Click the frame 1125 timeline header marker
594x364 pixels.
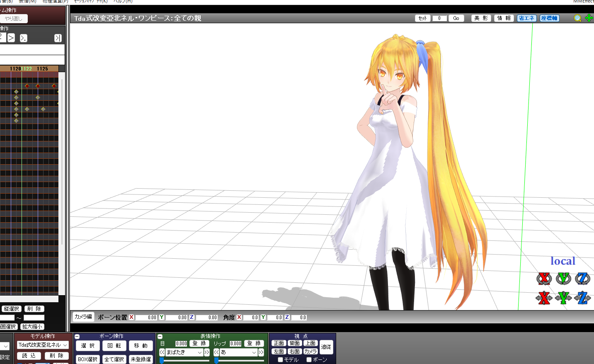42,69
